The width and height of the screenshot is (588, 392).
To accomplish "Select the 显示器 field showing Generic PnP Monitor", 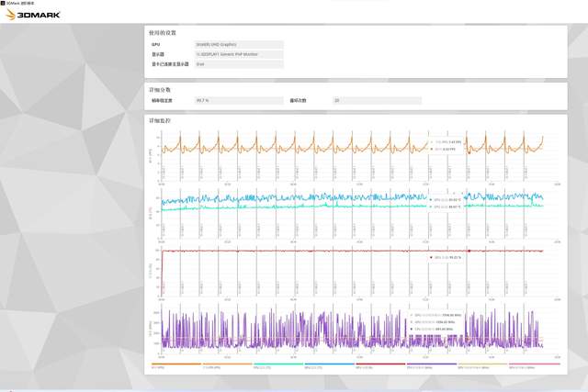I will pos(239,54).
